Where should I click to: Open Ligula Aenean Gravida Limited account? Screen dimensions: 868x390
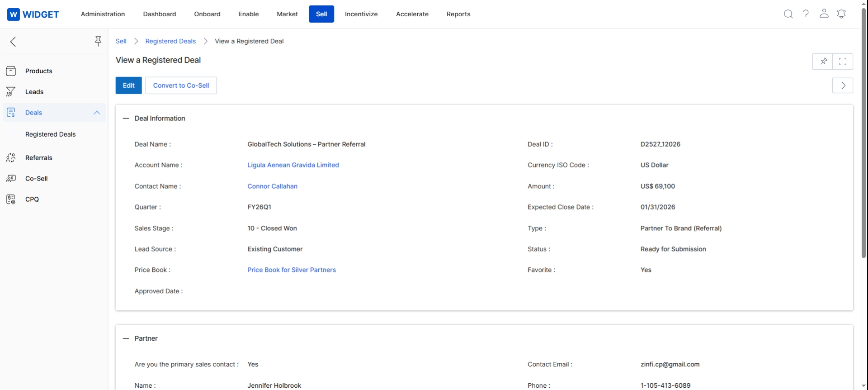coord(293,165)
